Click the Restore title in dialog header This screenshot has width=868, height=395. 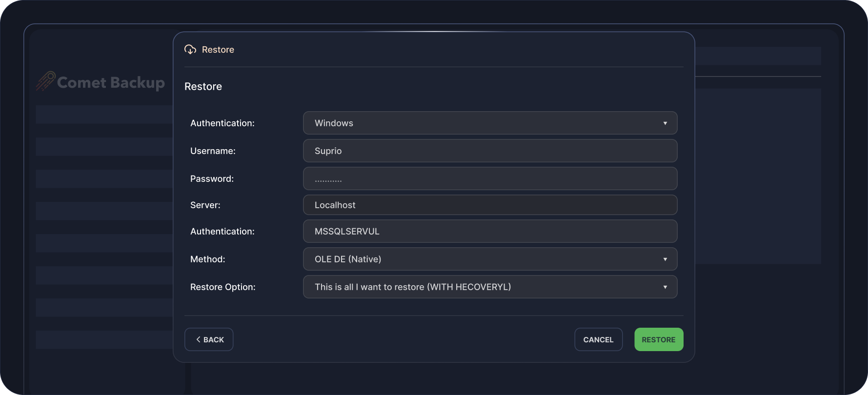click(218, 50)
